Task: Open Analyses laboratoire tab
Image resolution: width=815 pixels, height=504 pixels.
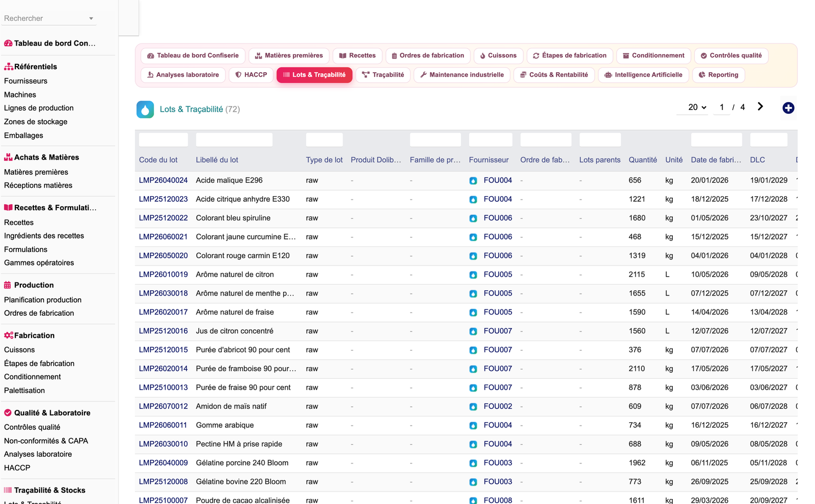Action: [183, 74]
